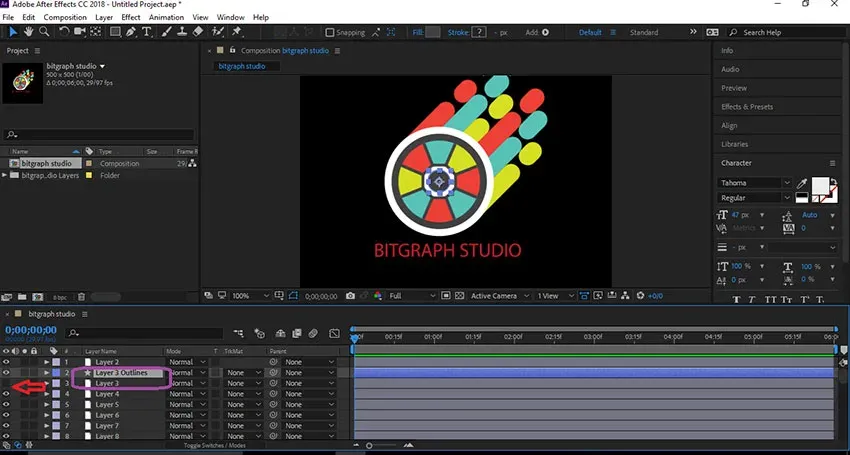Viewport: 850px width, 455px height.
Task: Click the Search Help input field
Action: tap(791, 33)
